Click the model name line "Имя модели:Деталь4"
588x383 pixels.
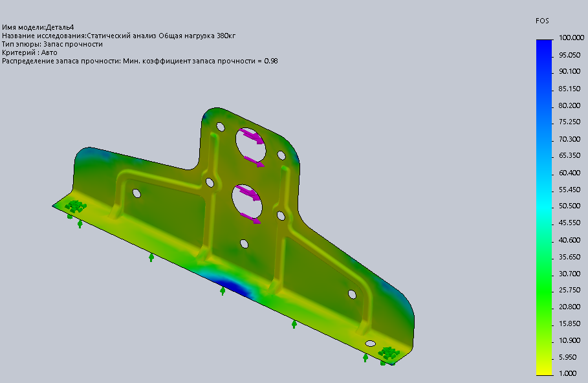coord(38,27)
